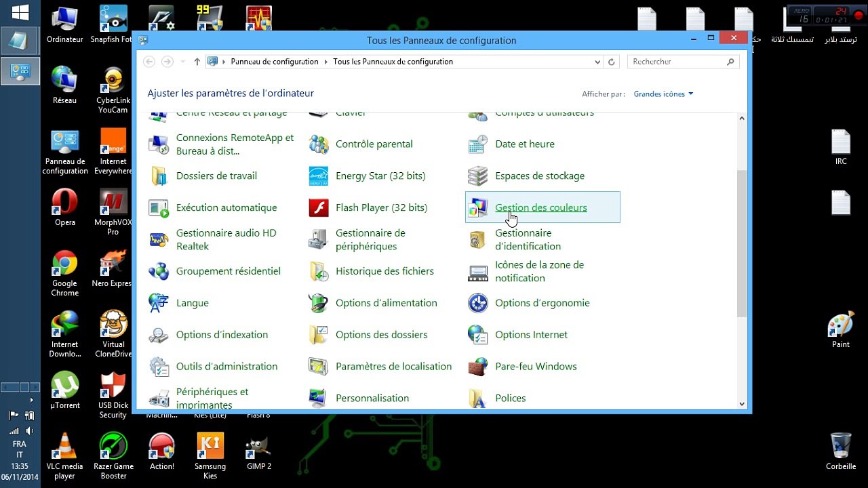The image size is (868, 488).
Task: Click the scrollbar down arrow in Control Panel
Action: coord(741,404)
